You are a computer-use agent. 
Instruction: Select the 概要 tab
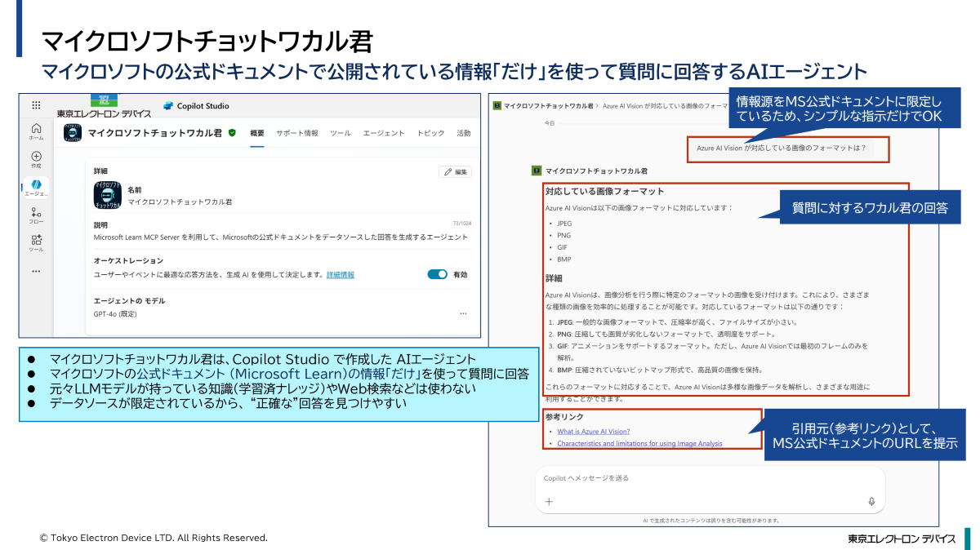coord(257,133)
